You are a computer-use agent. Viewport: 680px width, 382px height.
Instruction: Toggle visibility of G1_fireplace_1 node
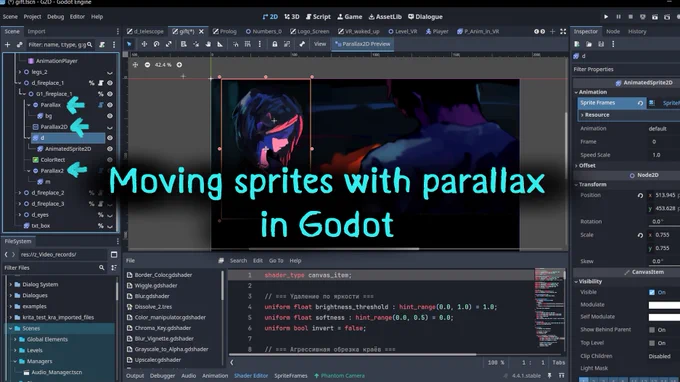click(110, 94)
